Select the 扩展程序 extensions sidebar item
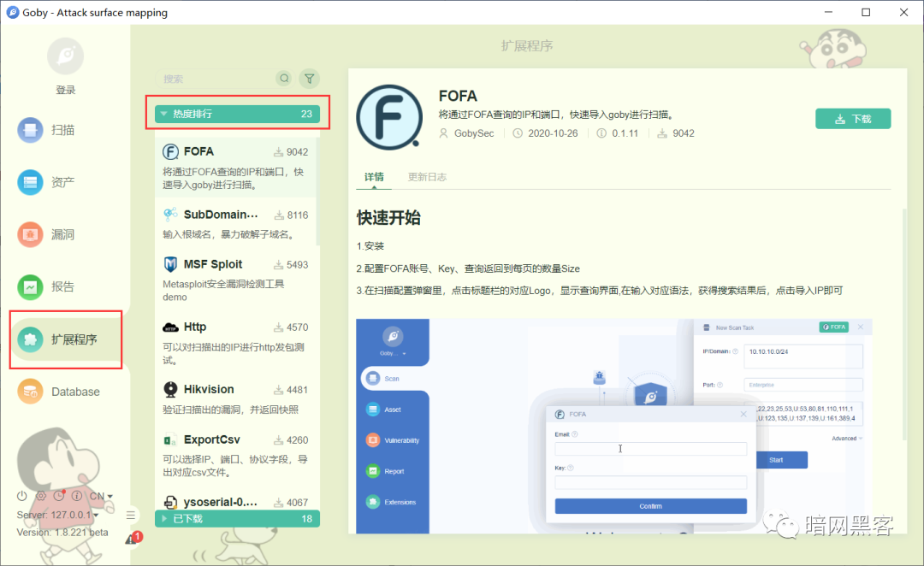The width and height of the screenshot is (924, 566). (x=65, y=339)
